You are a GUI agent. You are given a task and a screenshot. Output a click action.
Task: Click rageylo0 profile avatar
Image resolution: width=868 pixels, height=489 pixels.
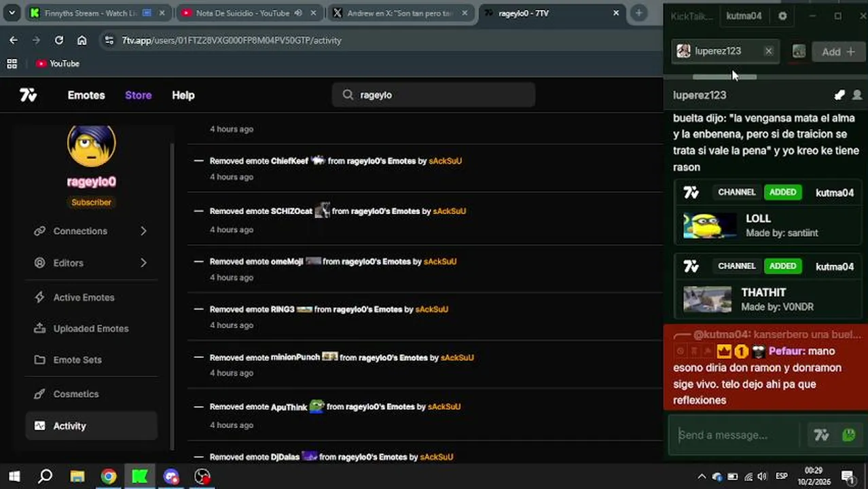click(91, 145)
